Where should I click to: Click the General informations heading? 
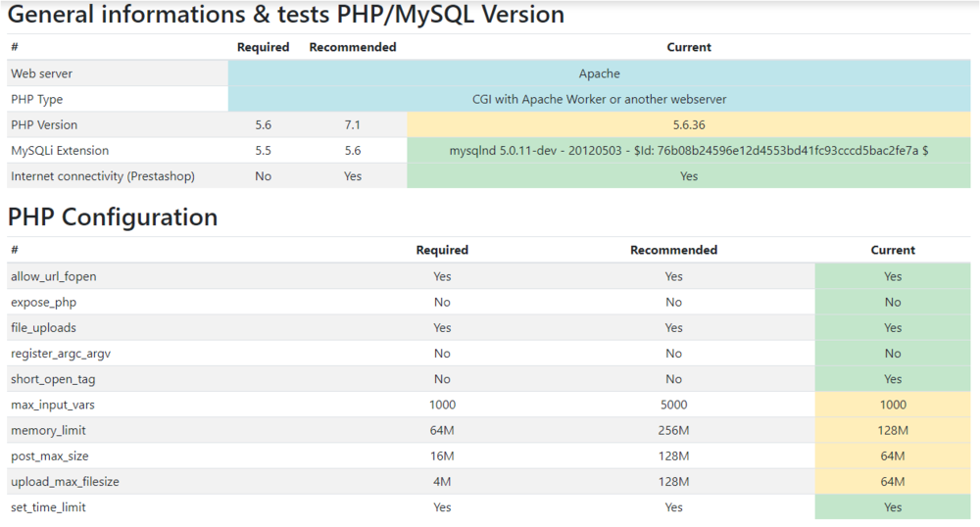pos(286,15)
